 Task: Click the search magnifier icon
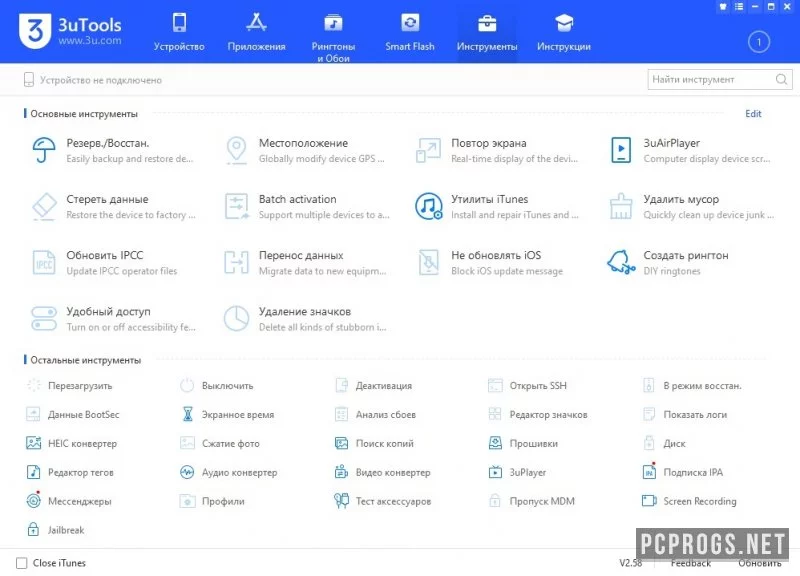[x=781, y=80]
